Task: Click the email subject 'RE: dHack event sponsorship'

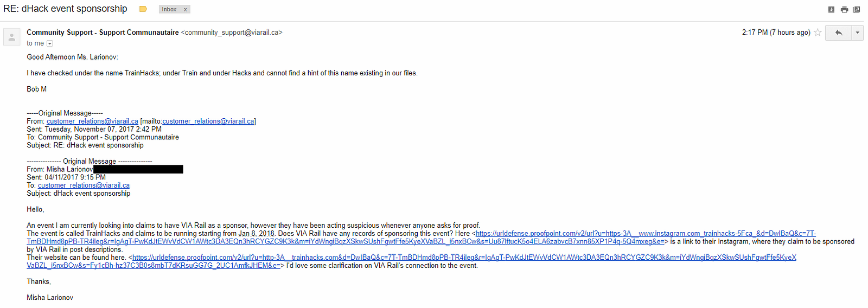Action: pyautogui.click(x=65, y=9)
